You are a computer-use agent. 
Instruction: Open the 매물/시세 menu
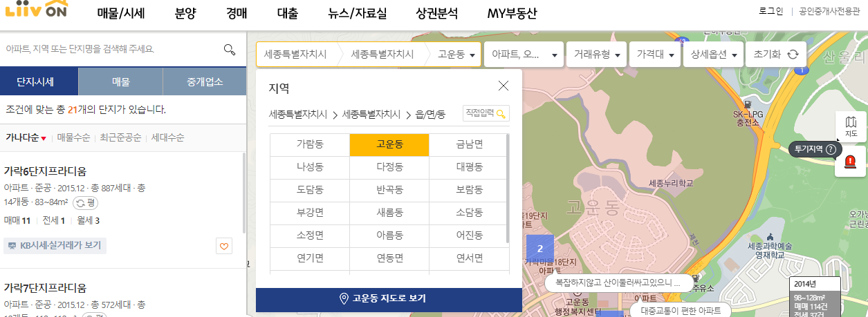pyautogui.click(x=122, y=14)
